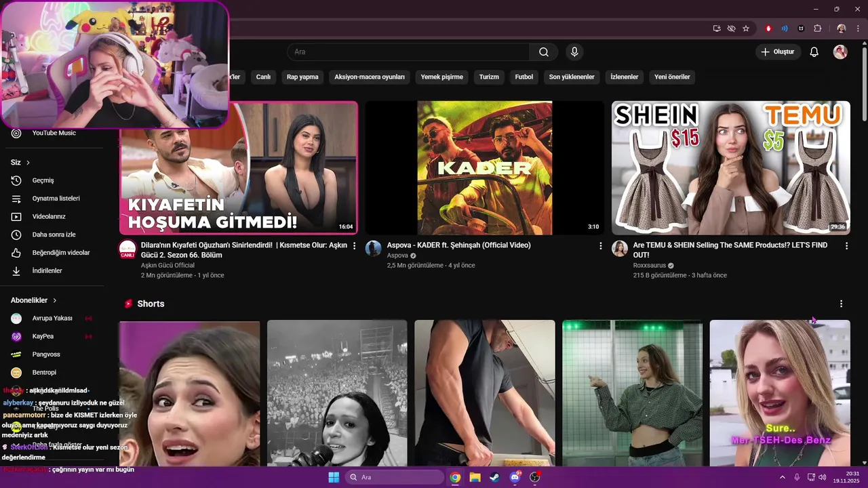Click the crossed-eye icon in address bar

pyautogui.click(x=731, y=28)
